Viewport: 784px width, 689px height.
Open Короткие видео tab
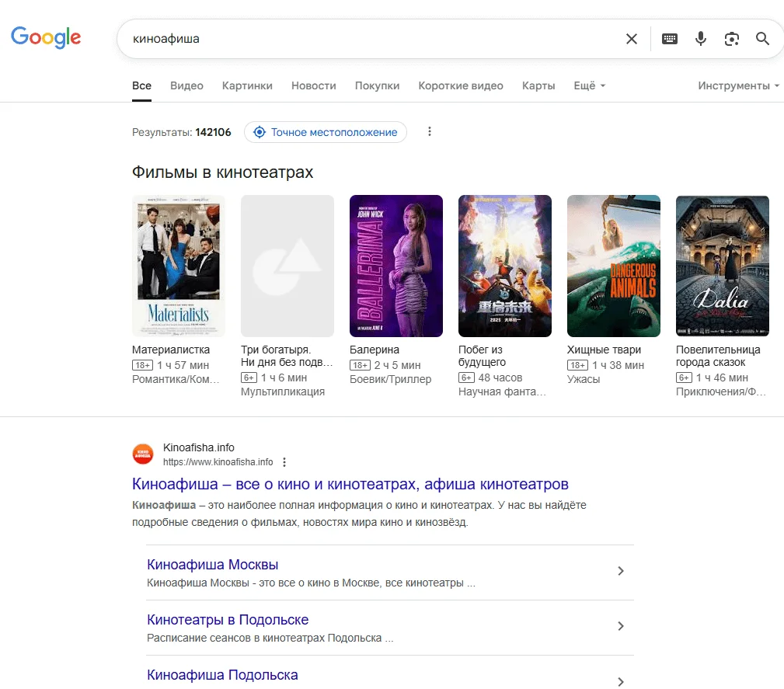tap(461, 86)
